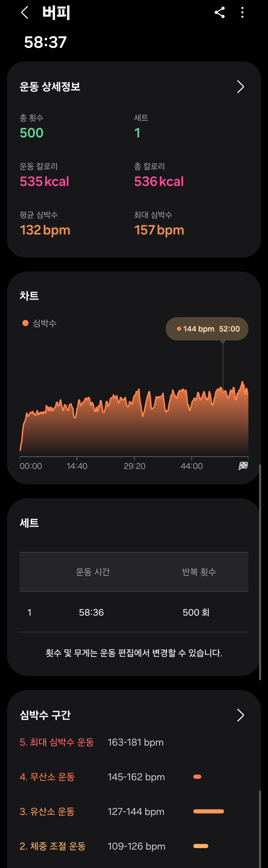Tap set 1 row showing 58:36
This screenshot has height=868, width=268.
(x=134, y=612)
